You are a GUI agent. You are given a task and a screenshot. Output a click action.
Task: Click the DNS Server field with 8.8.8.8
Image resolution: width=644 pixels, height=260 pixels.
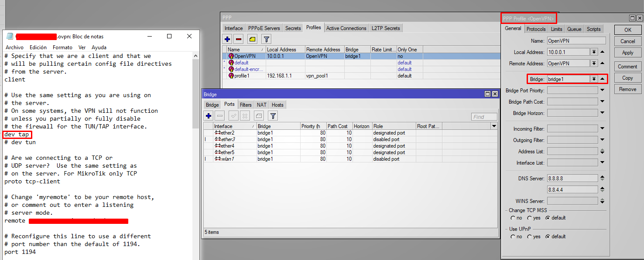coord(572,178)
